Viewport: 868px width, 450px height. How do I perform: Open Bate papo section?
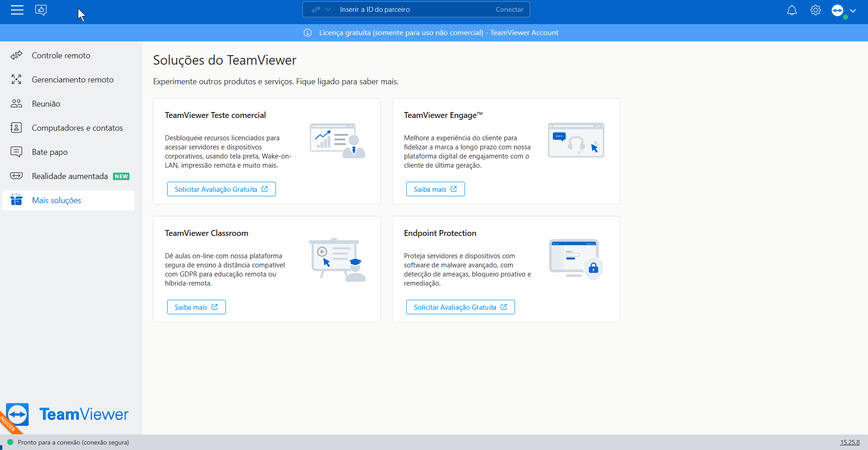tap(69, 152)
